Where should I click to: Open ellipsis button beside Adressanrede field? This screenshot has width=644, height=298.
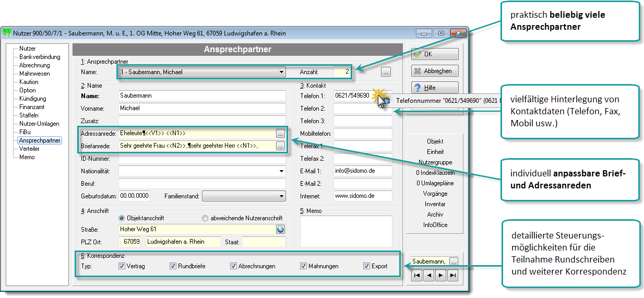click(x=281, y=133)
